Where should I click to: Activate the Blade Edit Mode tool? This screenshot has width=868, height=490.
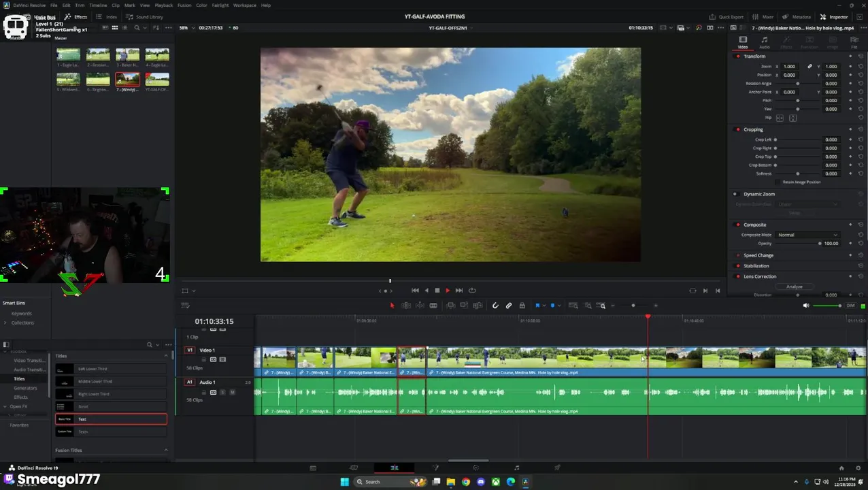coord(433,306)
